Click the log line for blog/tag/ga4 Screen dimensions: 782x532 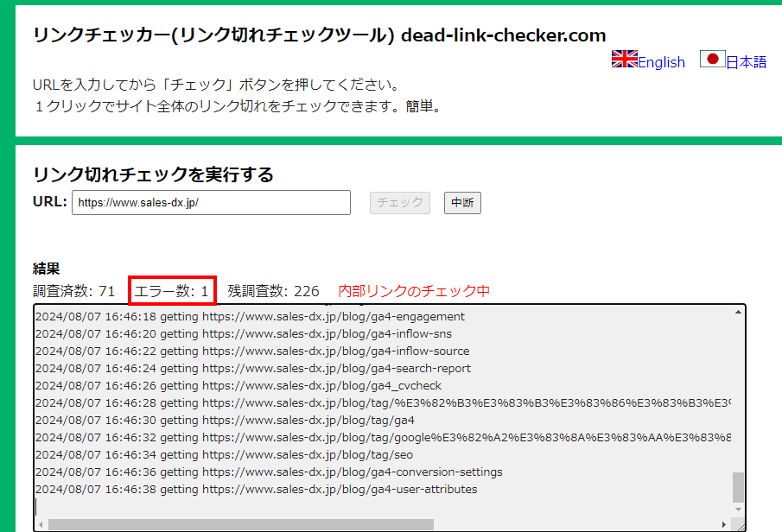[225, 421]
